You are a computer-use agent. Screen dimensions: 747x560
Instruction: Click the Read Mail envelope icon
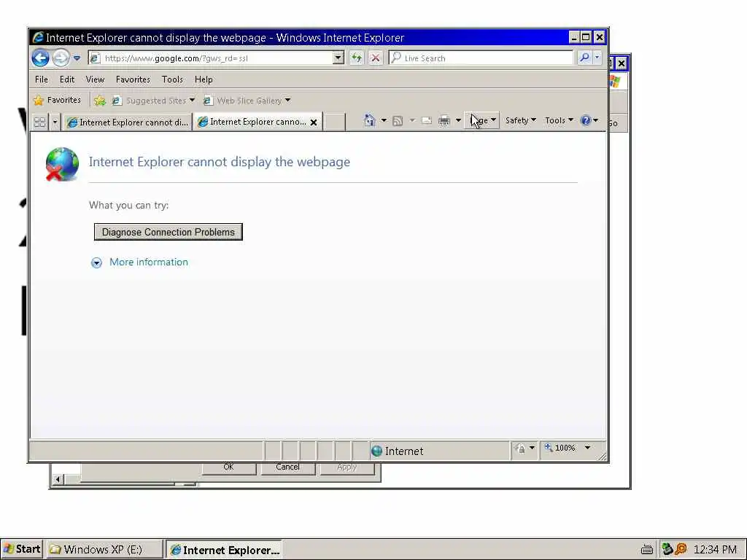[x=426, y=121]
